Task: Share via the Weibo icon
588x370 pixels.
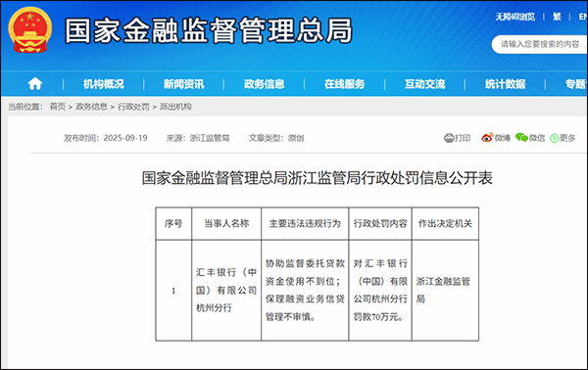Action: (487, 138)
